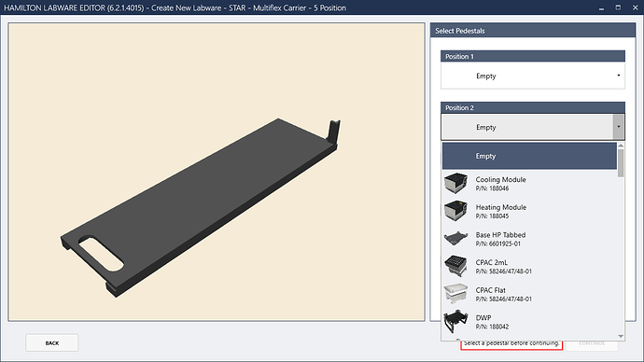This screenshot has height=362, width=644.
Task: Pick Base HP Tabbed text entry
Action: (x=500, y=235)
